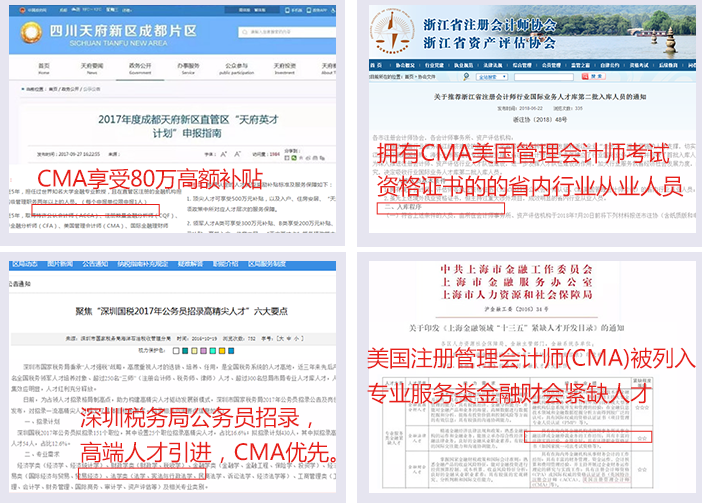Open the 政务公开 Government tab
Image resolution: width=702 pixels, height=503 pixels.
(138, 68)
